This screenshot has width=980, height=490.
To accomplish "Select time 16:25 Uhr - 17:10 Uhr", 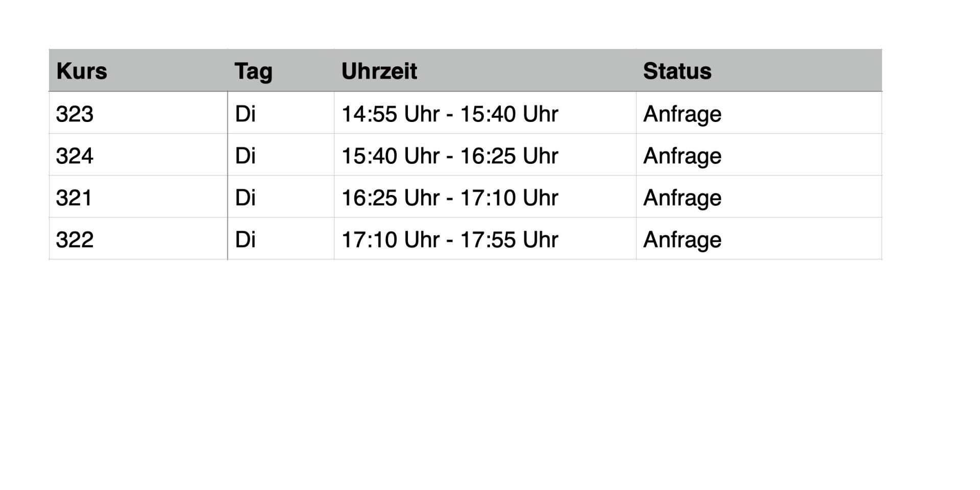I will click(x=450, y=198).
